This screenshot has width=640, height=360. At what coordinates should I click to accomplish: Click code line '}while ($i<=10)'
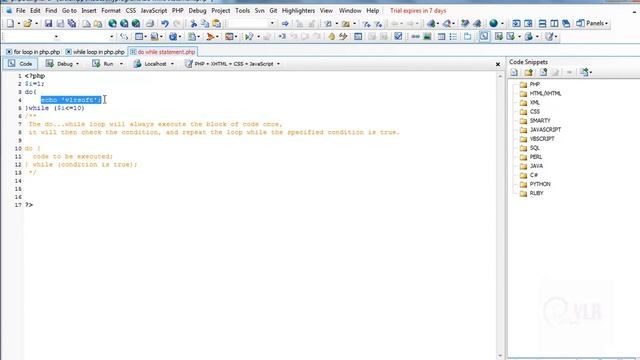(x=55, y=108)
